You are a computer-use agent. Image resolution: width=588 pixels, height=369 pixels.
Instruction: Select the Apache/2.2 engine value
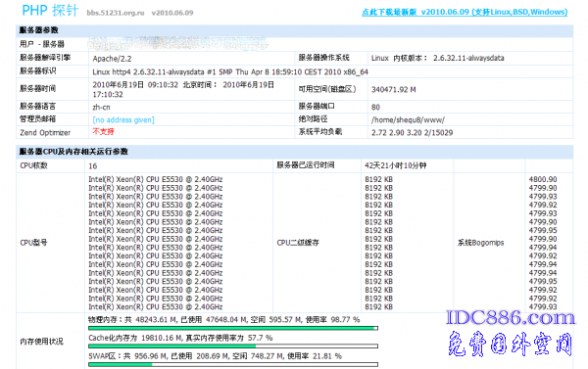tap(112, 59)
